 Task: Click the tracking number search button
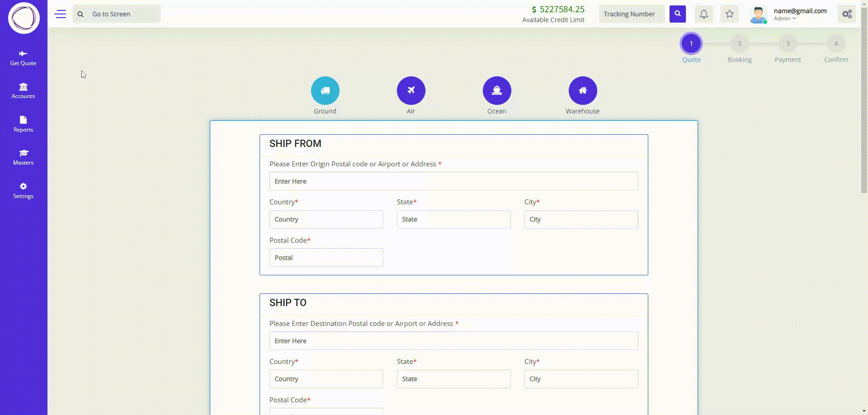[677, 14]
